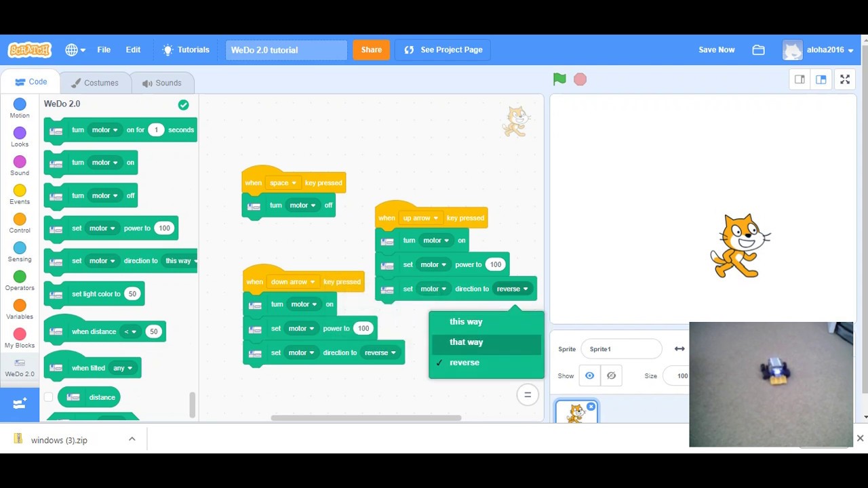
Task: Click the Share button
Action: point(371,49)
